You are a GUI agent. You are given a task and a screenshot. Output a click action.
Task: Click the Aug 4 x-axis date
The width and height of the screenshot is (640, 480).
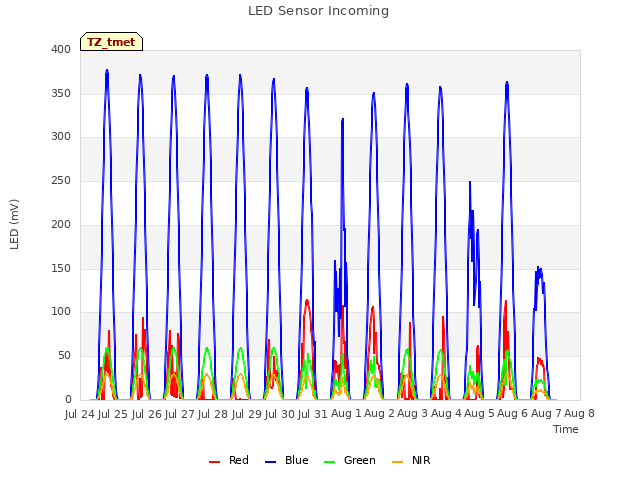pyautogui.click(x=446, y=414)
